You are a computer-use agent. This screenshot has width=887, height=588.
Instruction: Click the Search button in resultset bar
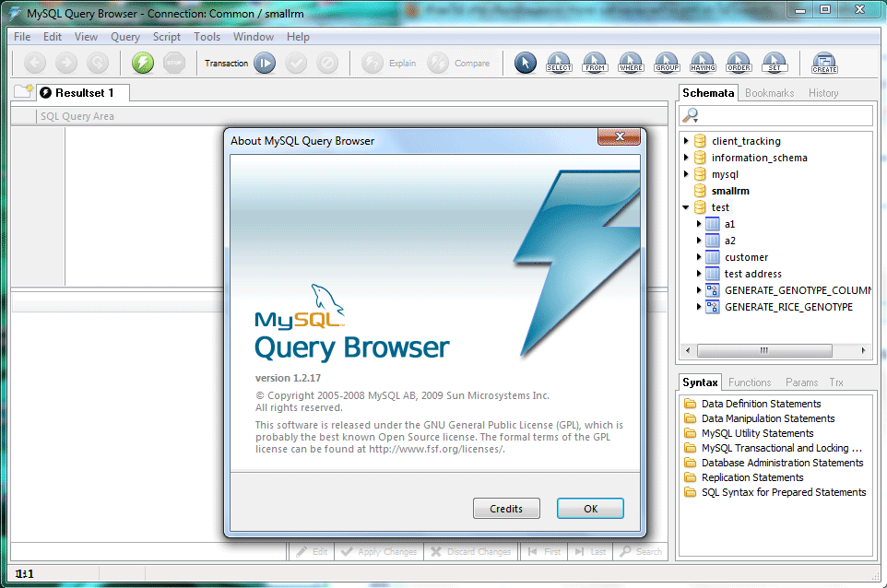point(642,551)
